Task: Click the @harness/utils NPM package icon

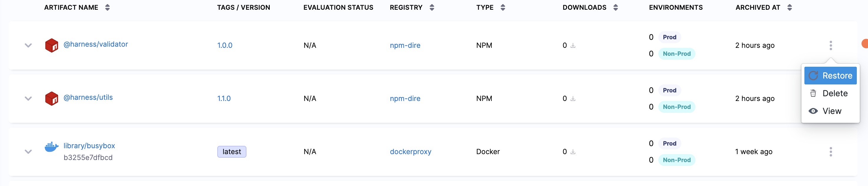Action: pyautogui.click(x=52, y=99)
